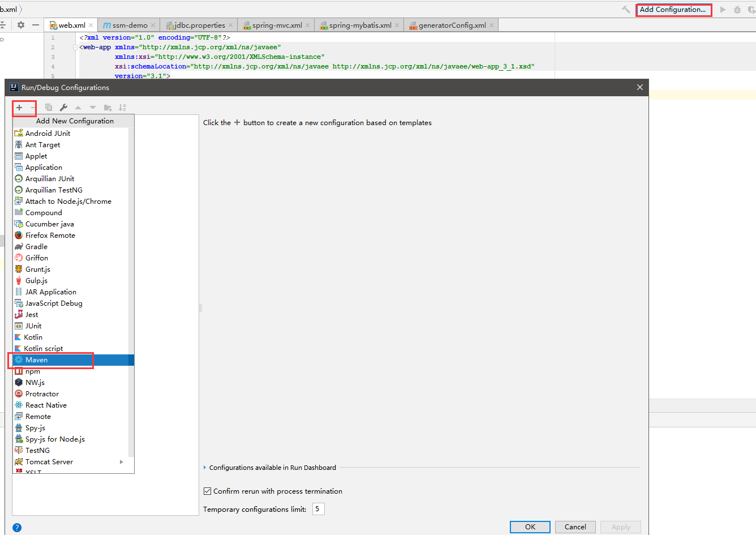Select Arquillian TestNG configuration type
The width and height of the screenshot is (756, 535).
71,190
